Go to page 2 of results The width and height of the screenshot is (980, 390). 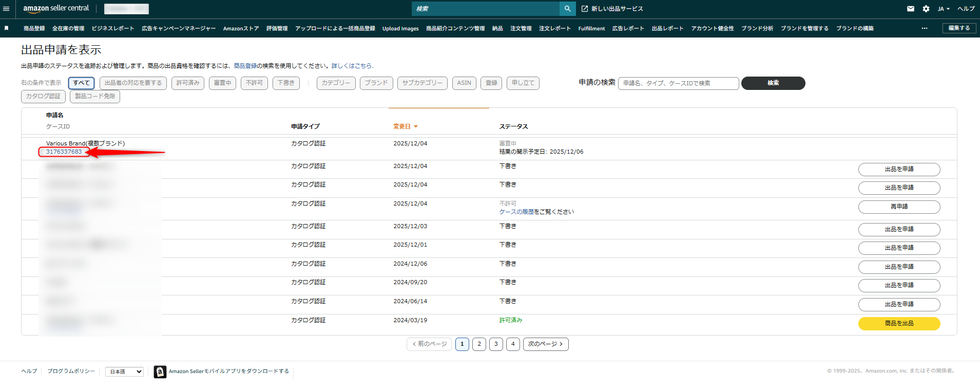pos(479,344)
